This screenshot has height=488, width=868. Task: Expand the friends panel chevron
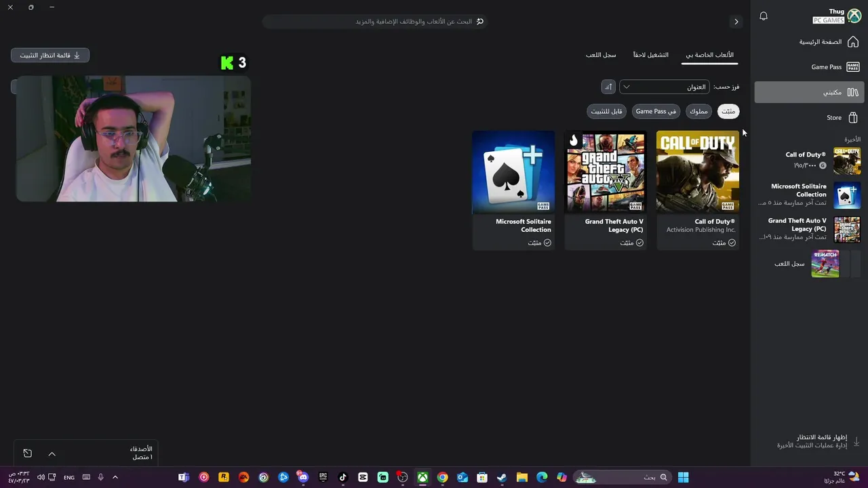(x=52, y=453)
